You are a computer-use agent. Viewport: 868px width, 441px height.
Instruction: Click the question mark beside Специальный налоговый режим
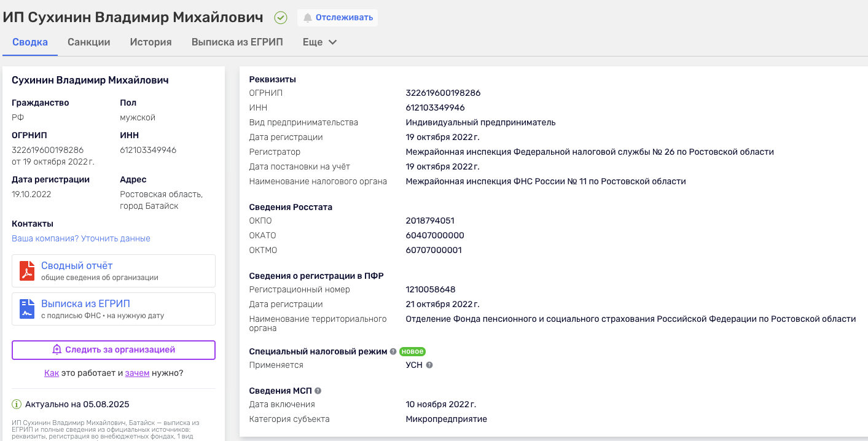[393, 351]
